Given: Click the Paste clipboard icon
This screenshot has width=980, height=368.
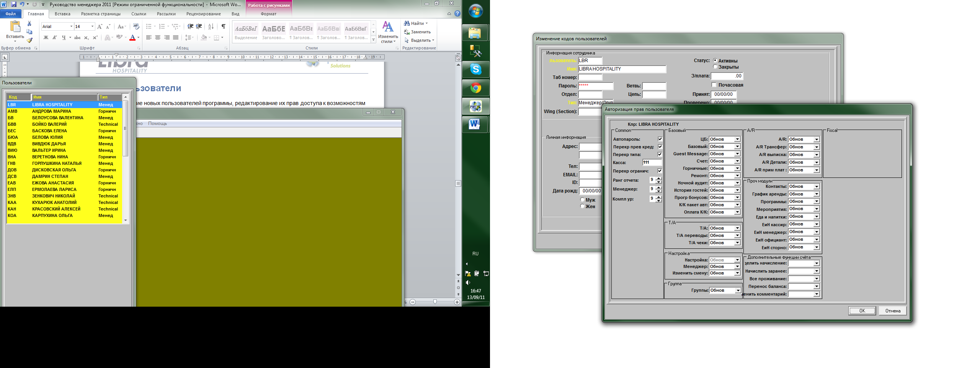Looking at the screenshot, I should click(x=15, y=26).
